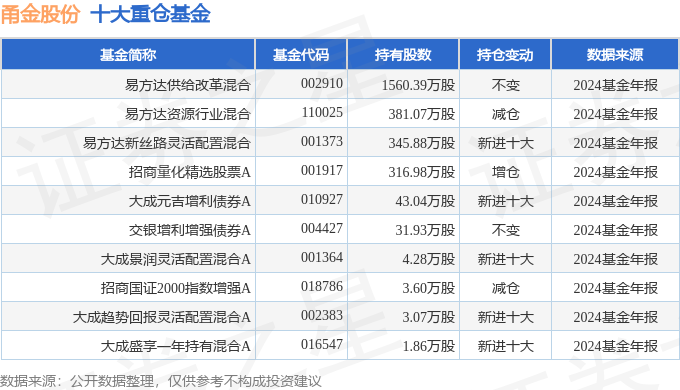Select fund name 大成景润灵活配置混合A
The image size is (680, 390).
pos(176,259)
